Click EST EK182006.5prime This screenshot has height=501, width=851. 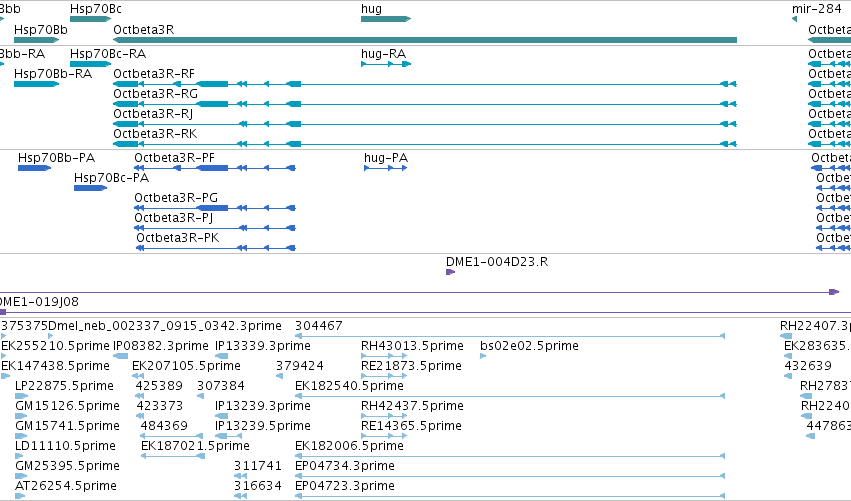coord(349,446)
